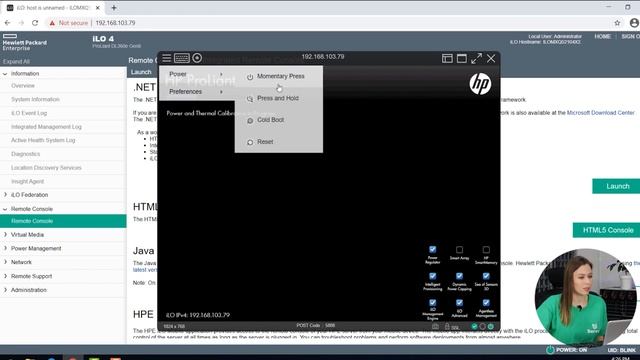This screenshot has width=640, height=360.
Task: Toggle iLO Management Engine checkbox
Action: pos(433,302)
